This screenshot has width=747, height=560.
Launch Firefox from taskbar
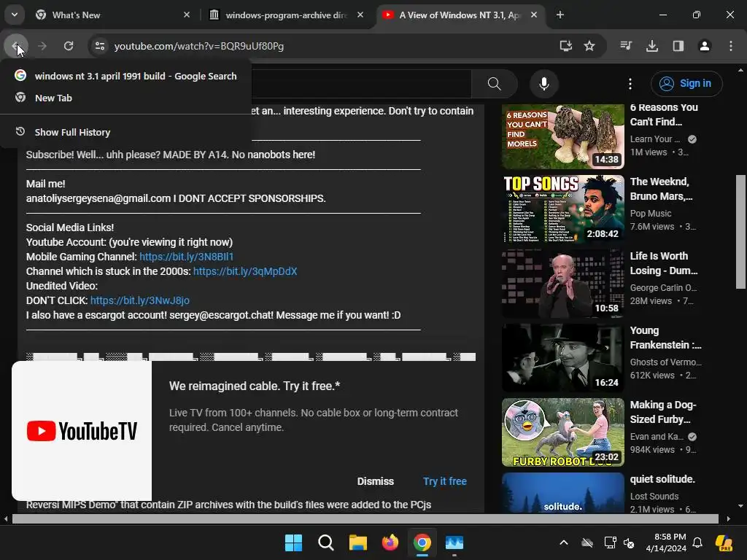pos(390,542)
